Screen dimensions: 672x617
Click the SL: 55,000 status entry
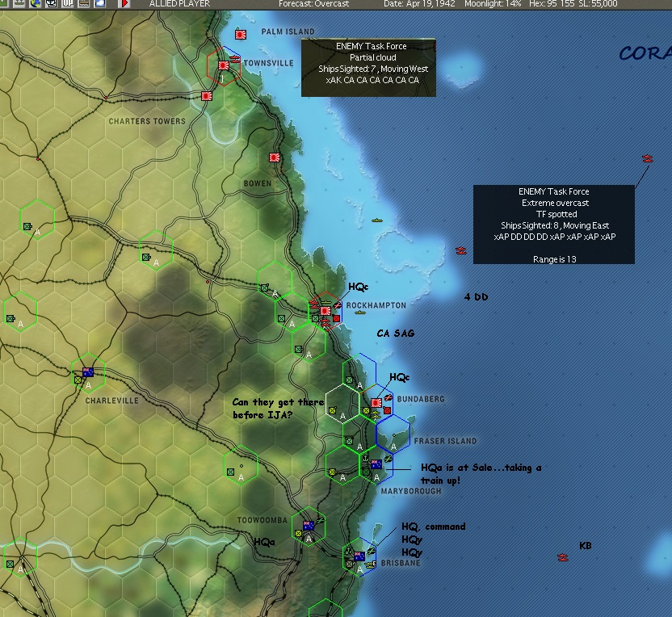coord(597,4)
